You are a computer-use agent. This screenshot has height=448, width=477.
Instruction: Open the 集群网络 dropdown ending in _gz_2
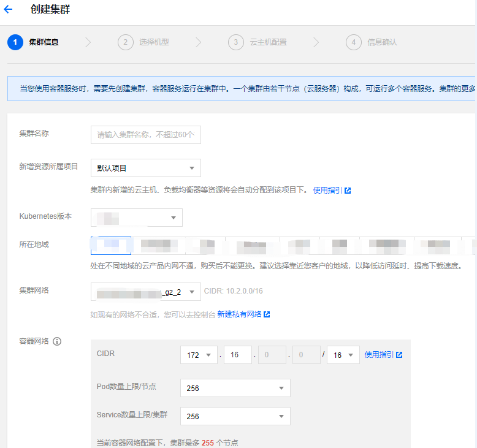146,292
